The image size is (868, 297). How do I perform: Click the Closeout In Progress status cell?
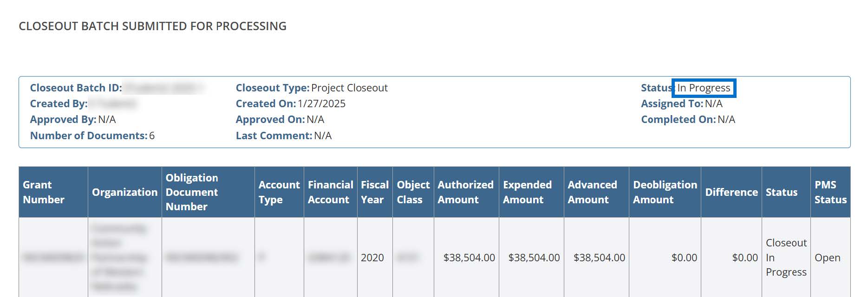click(786, 258)
